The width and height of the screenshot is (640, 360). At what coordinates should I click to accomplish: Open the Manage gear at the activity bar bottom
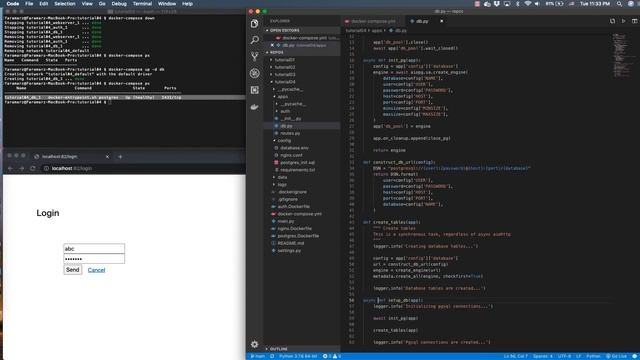(x=255, y=344)
